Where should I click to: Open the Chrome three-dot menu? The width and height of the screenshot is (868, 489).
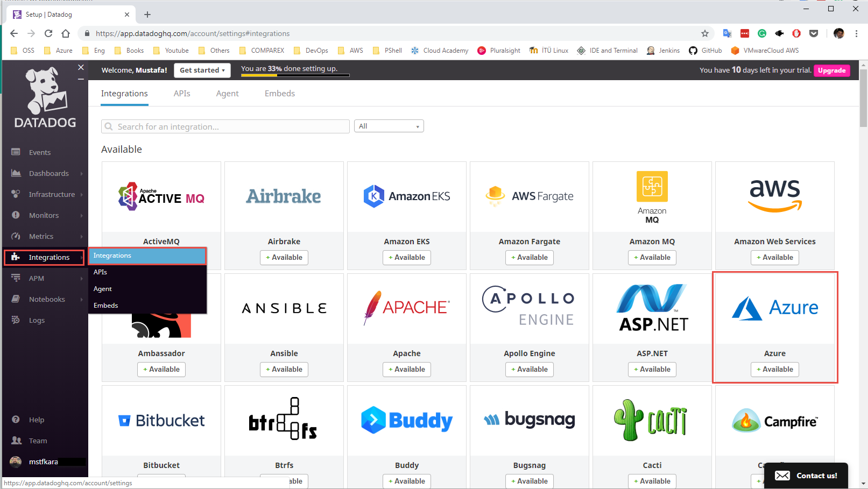[856, 33]
